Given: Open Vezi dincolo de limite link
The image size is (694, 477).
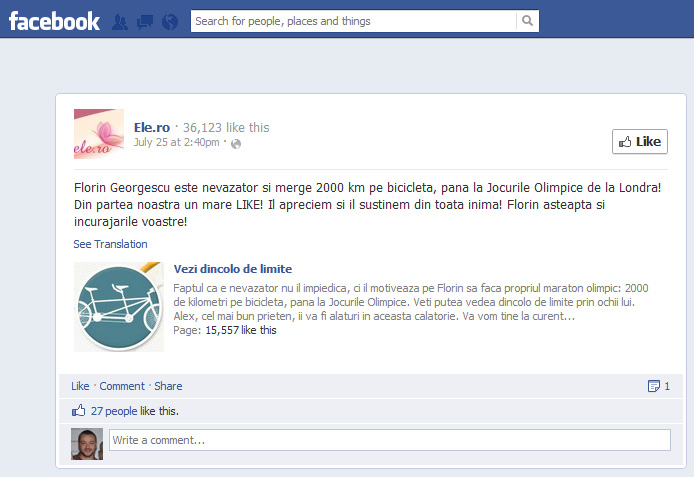Looking at the screenshot, I should 233,269.
